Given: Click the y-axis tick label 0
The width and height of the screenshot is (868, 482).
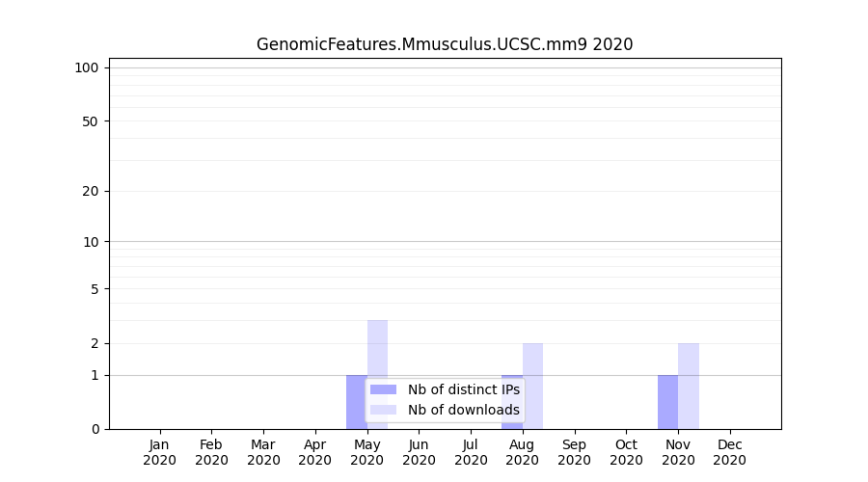Looking at the screenshot, I should point(94,429).
